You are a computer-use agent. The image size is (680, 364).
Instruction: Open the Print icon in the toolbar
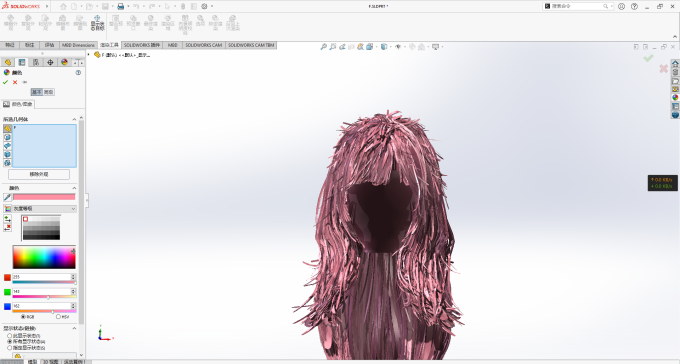(x=121, y=7)
